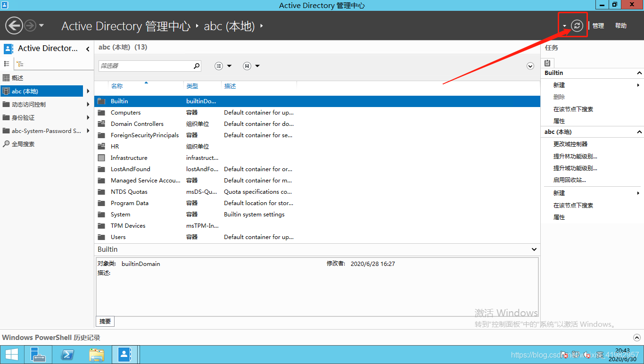Select the LostAndFound row name
644x364 pixels.
coord(131,169)
